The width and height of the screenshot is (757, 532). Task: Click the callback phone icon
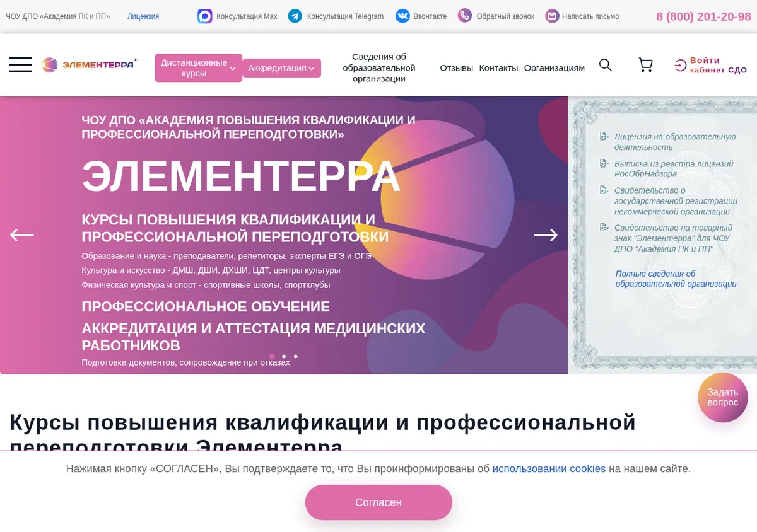click(x=465, y=16)
